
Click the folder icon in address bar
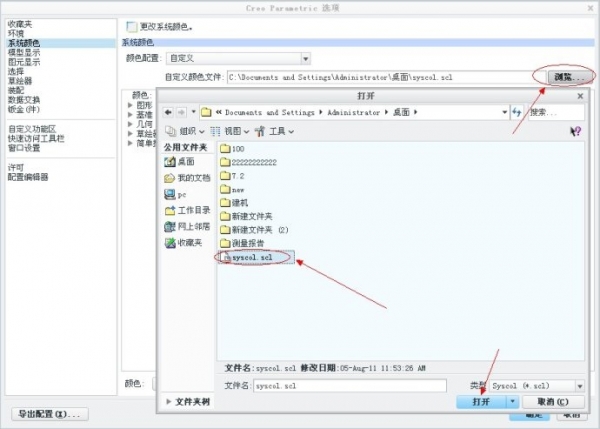206,112
